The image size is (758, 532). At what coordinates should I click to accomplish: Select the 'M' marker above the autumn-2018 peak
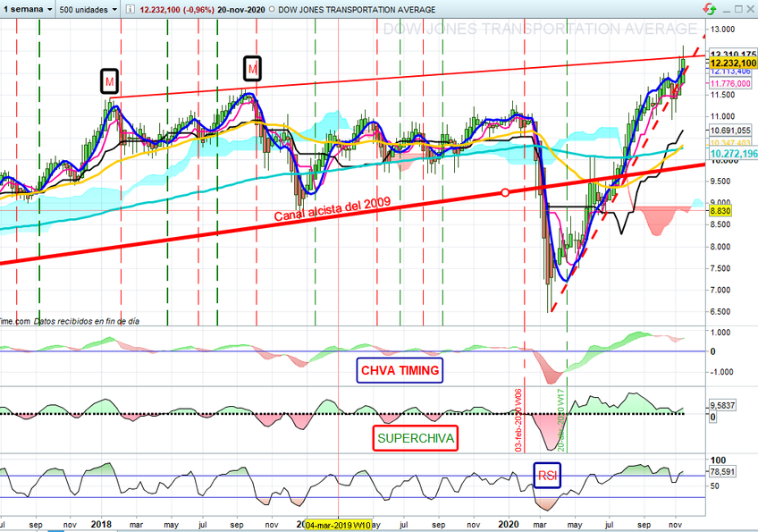pyautogui.click(x=252, y=69)
